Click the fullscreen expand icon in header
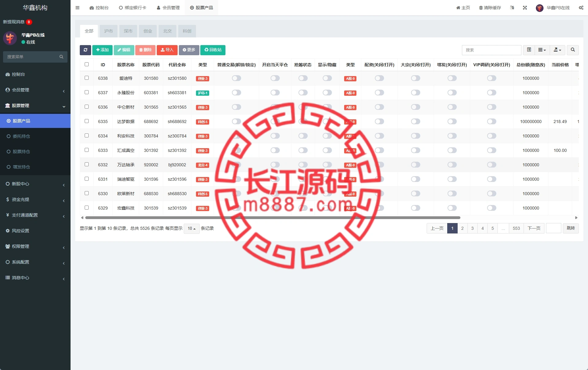The image size is (588, 370). [x=525, y=8]
